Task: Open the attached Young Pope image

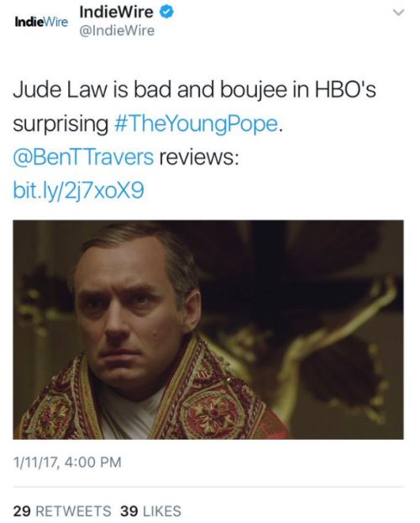Action: pos(208,330)
